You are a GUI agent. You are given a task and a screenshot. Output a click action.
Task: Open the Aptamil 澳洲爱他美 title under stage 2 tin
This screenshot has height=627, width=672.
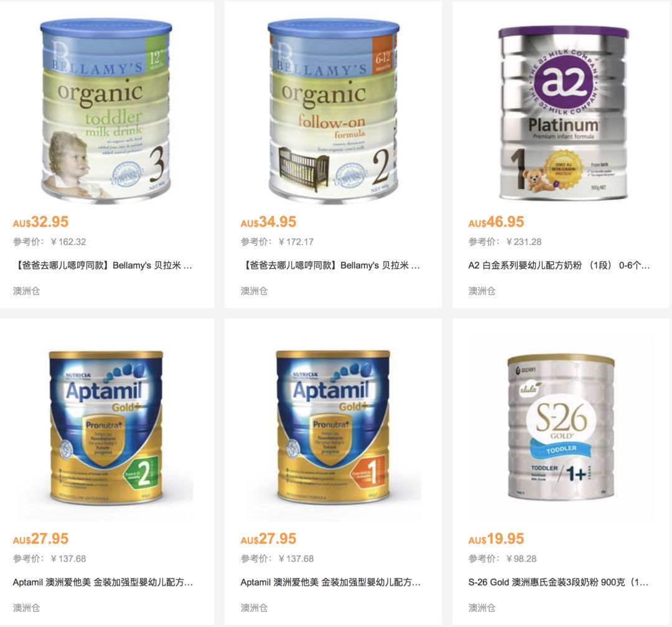[103, 582]
